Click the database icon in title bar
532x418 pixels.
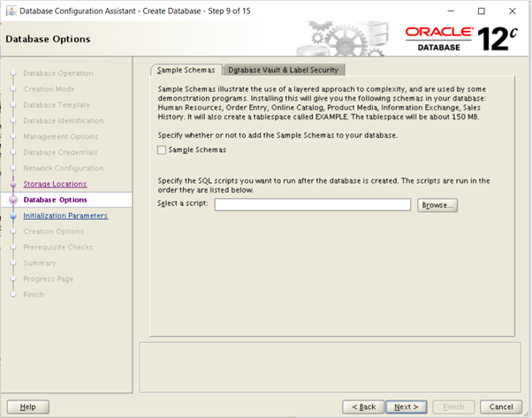11,11
